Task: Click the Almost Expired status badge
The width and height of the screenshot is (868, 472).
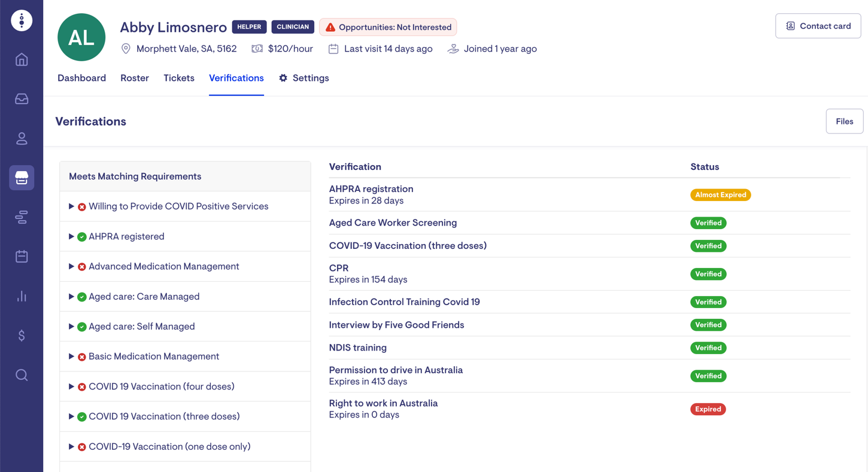Action: click(x=720, y=195)
